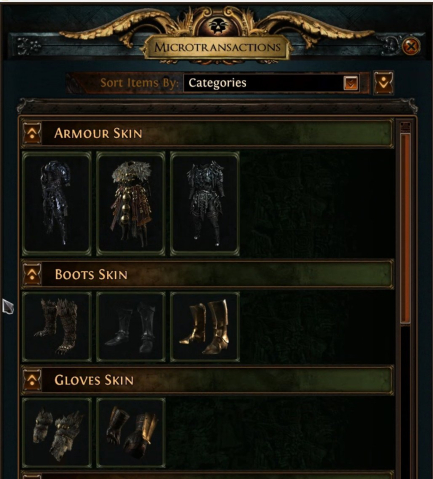Screen dimensions: 433x479
Task: Click the Armour Skin header bar
Action: [207, 133]
